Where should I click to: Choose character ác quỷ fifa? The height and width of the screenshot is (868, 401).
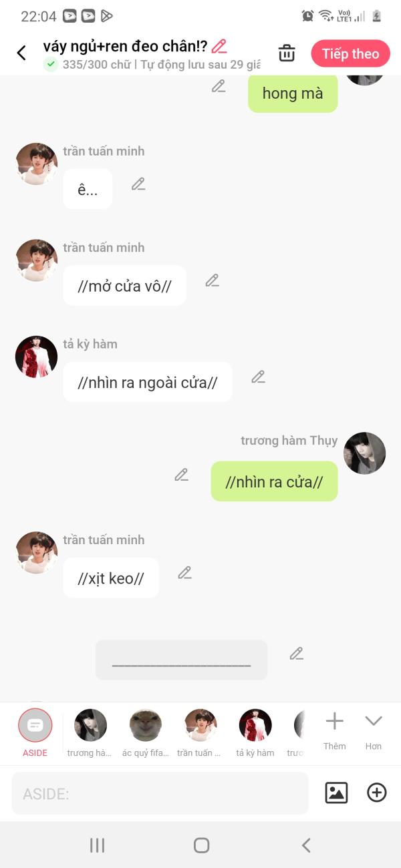(146, 732)
